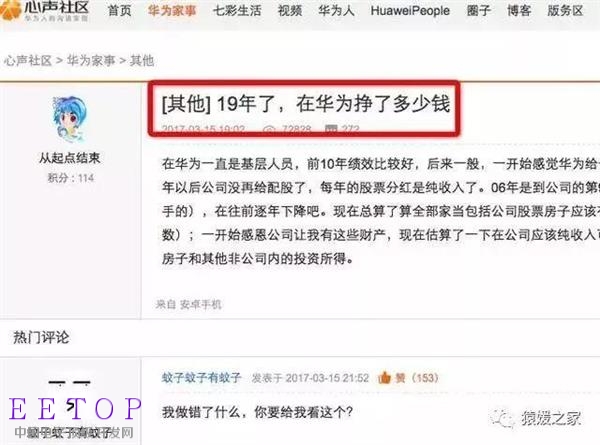Go to 圈子 section
The width and height of the screenshot is (600, 445).
point(478,10)
